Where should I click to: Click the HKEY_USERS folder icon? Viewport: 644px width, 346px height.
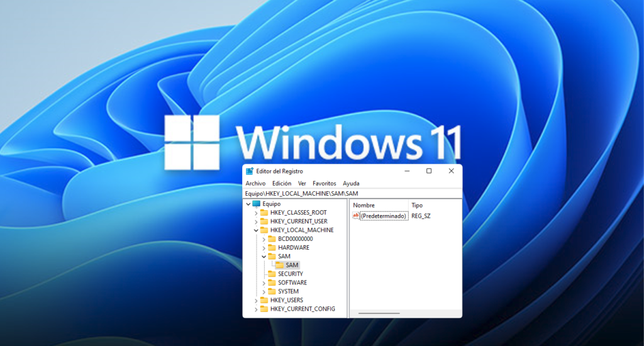tap(264, 300)
